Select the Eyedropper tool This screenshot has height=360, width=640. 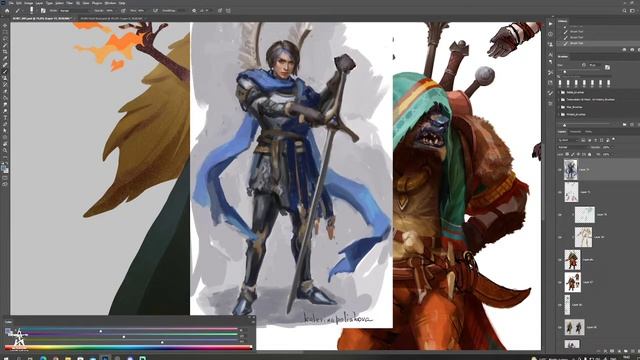(x=5, y=58)
